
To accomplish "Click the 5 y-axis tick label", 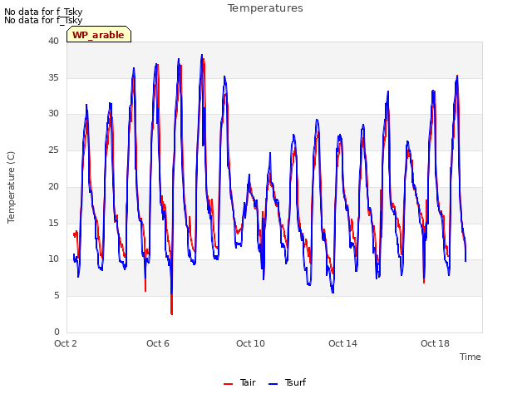I will coord(57,296).
